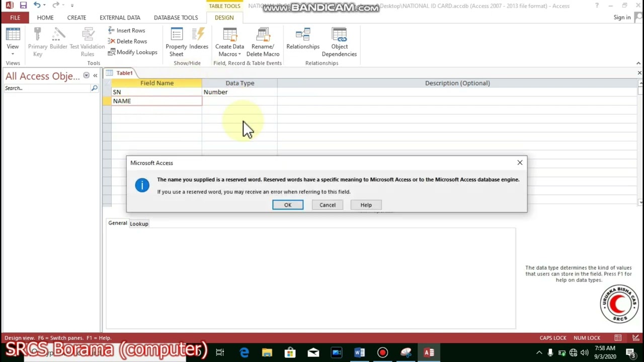Switch to the CREATE ribbon tab
This screenshot has height=362, width=644.
pyautogui.click(x=76, y=18)
